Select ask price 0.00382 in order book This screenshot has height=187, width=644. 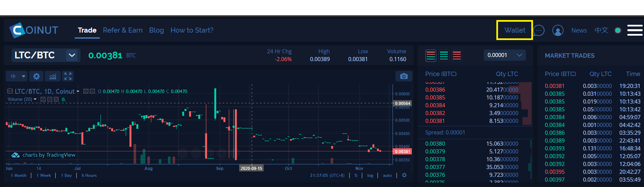click(435, 113)
